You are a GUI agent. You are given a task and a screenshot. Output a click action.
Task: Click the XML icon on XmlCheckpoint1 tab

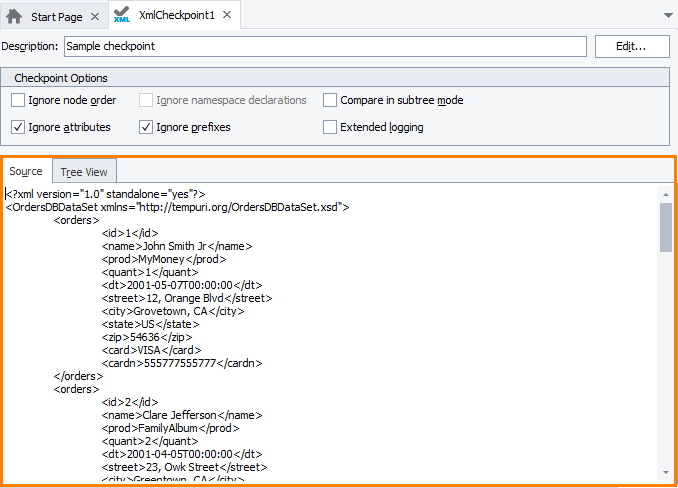coord(122,16)
